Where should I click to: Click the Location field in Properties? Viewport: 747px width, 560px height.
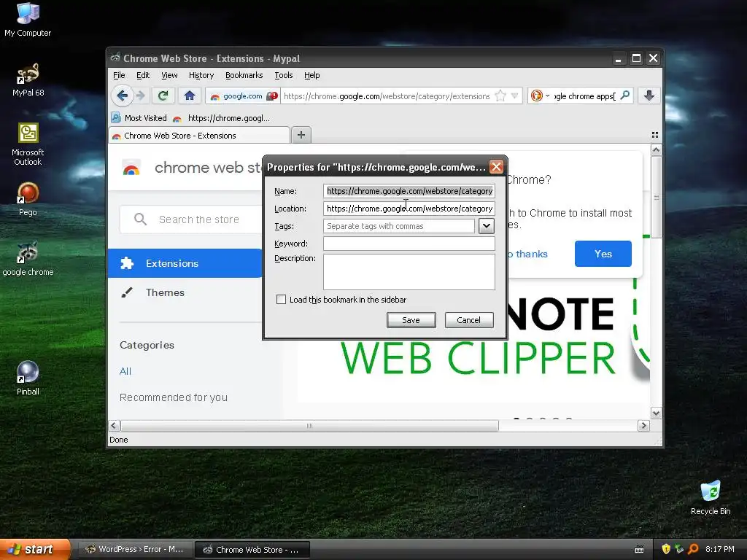pos(409,209)
